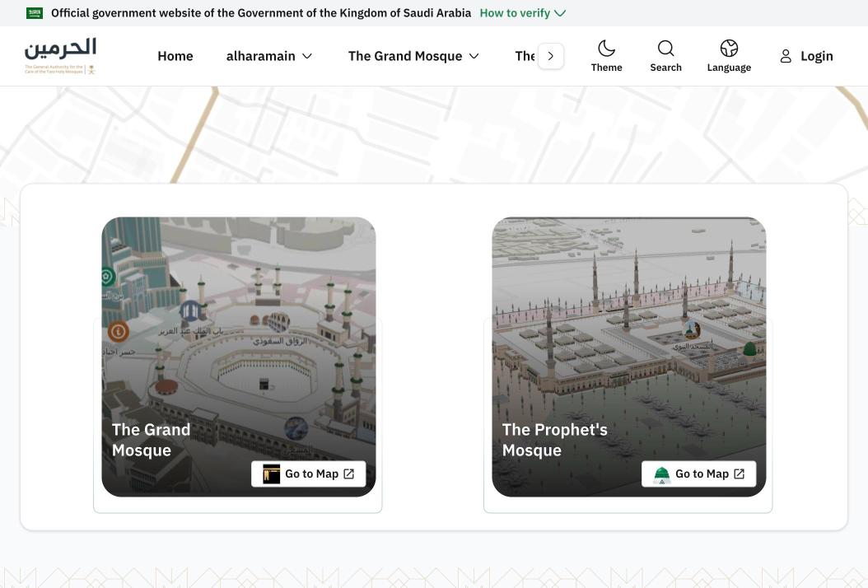868x588 pixels.
Task: Click The Prophet's Mosque card title
Action: point(555,440)
